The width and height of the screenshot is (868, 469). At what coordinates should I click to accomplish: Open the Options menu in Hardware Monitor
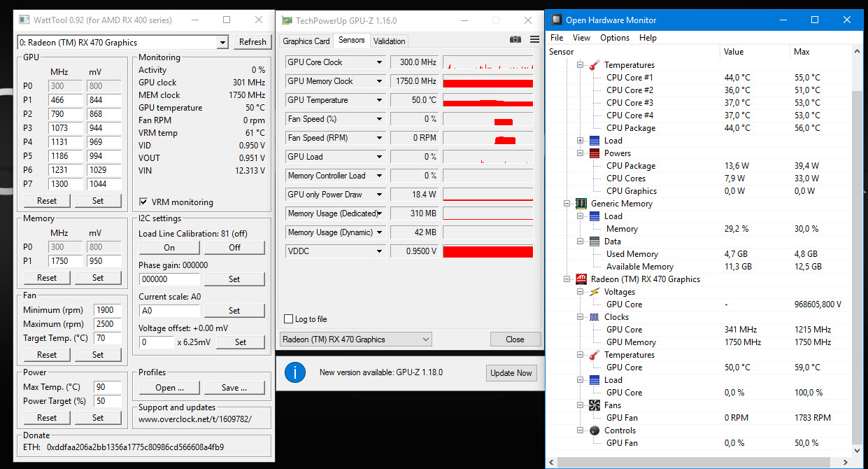pyautogui.click(x=615, y=38)
